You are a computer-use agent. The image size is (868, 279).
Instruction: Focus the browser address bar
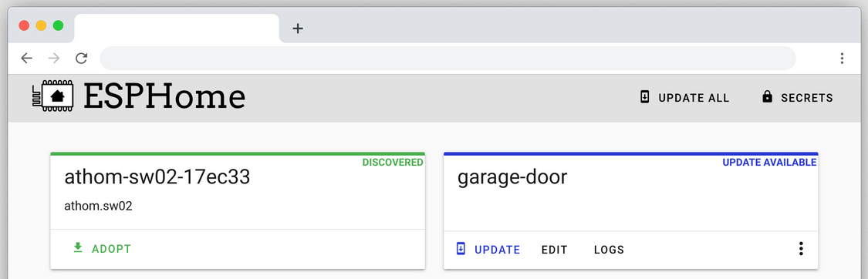click(448, 58)
